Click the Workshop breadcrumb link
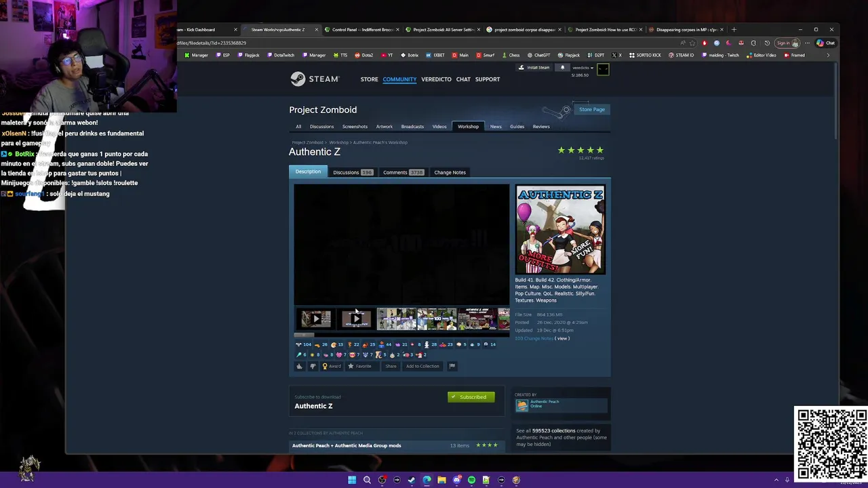The image size is (868, 488). [338, 142]
